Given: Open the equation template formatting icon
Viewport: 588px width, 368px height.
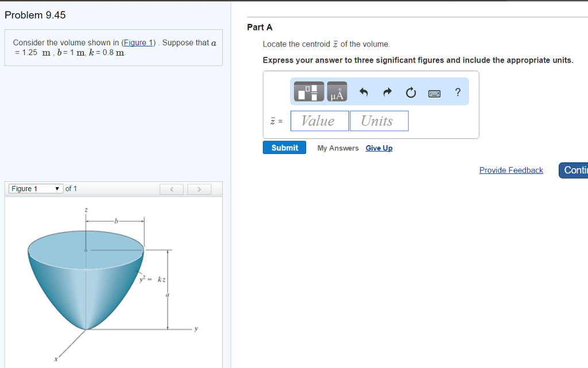Looking at the screenshot, I should [x=308, y=91].
